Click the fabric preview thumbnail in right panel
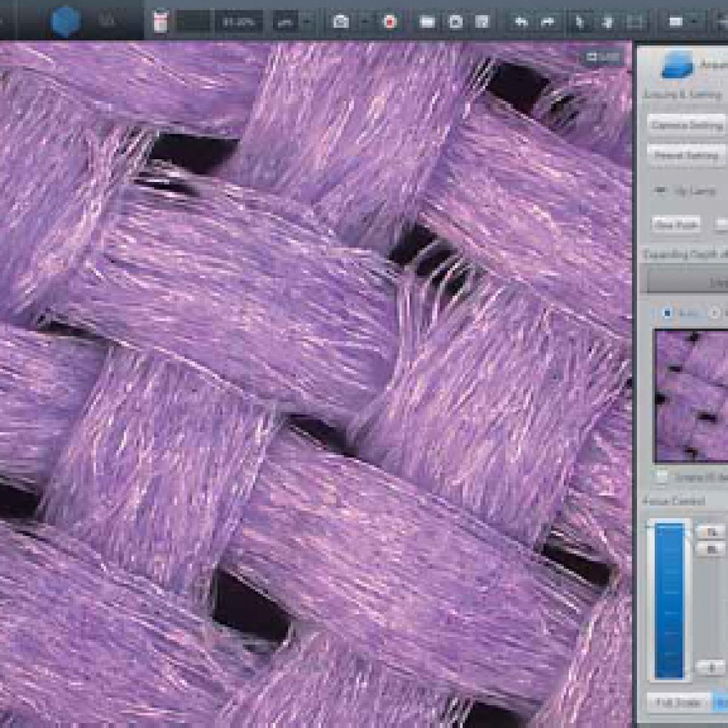 click(x=691, y=396)
